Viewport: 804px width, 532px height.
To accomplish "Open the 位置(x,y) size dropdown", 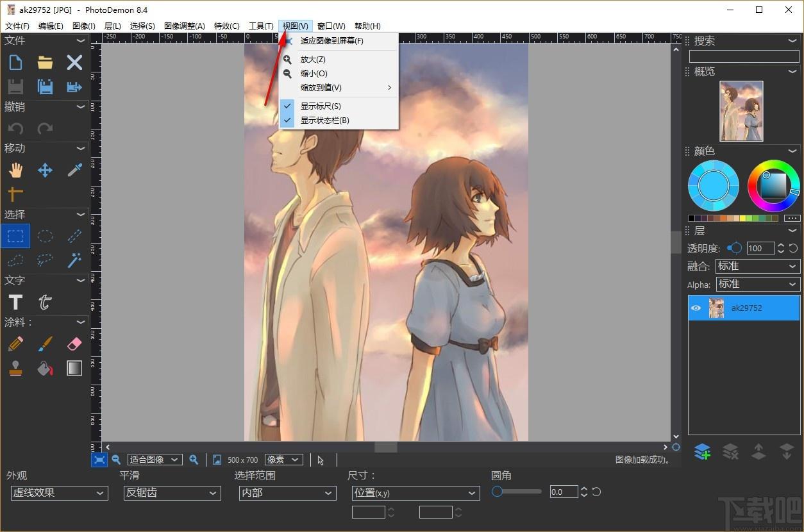I will [416, 493].
